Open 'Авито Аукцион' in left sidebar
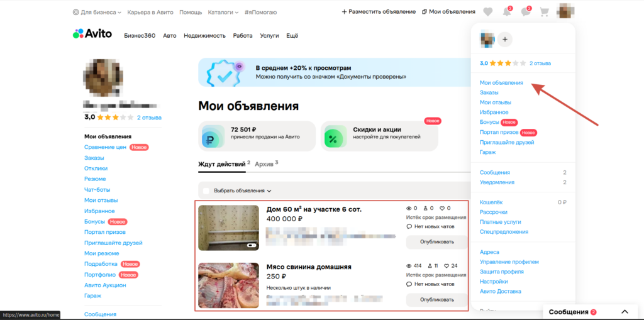Image resolution: width=644 pixels, height=320 pixels. click(105, 285)
